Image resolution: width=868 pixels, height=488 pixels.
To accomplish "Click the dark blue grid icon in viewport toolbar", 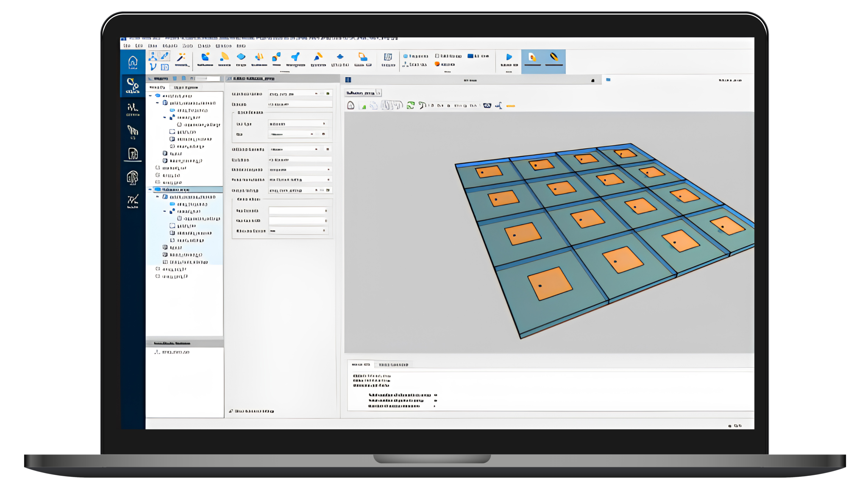I will (487, 105).
